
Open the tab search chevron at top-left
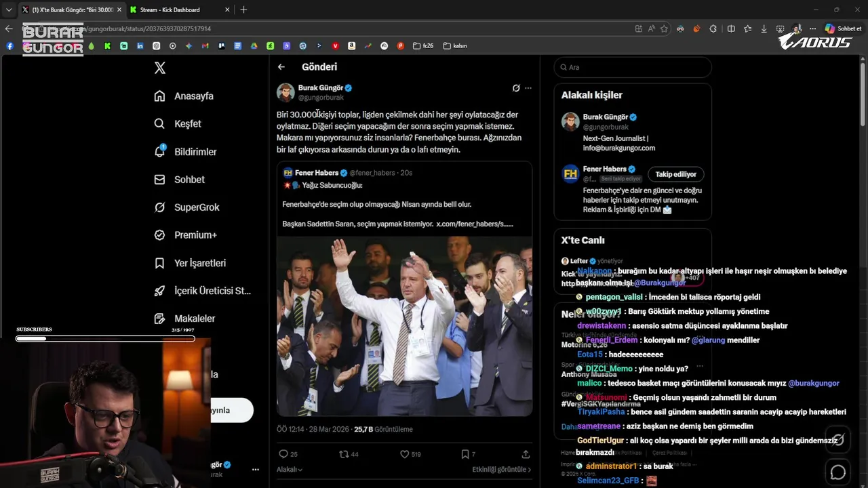tap(8, 9)
